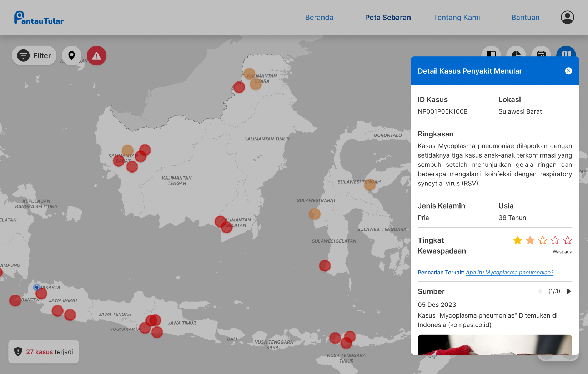Screen dimensions: 588x374
Task: Open the Tentang Kami menu item
Action: click(456, 18)
